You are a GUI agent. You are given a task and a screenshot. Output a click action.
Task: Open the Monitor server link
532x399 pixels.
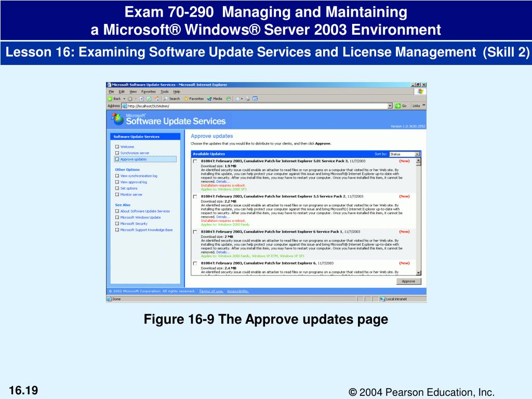[x=131, y=194]
